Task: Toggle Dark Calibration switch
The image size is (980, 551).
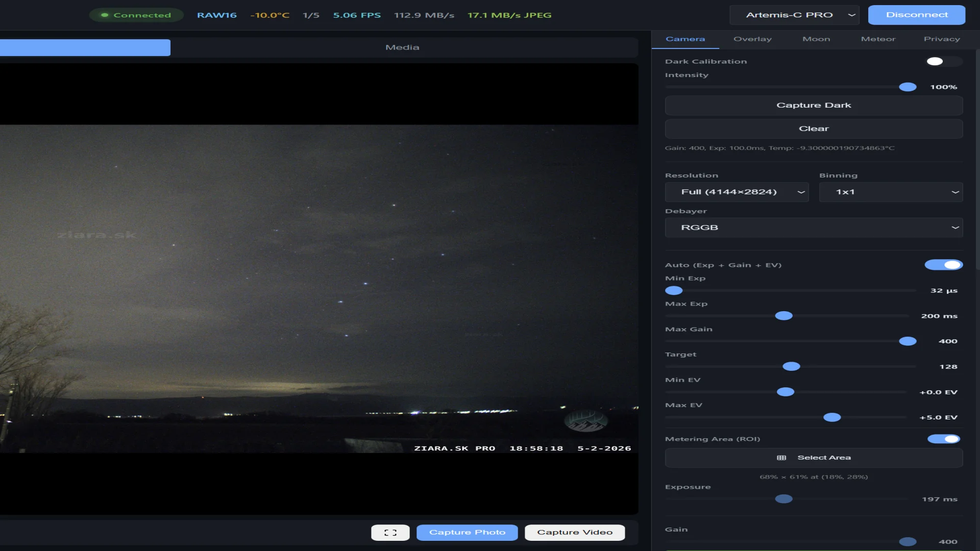Action: click(x=943, y=61)
